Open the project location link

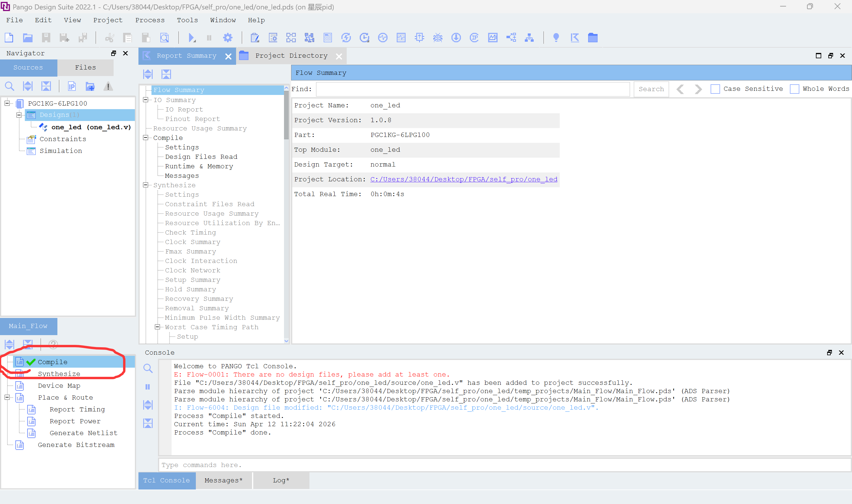coord(464,179)
